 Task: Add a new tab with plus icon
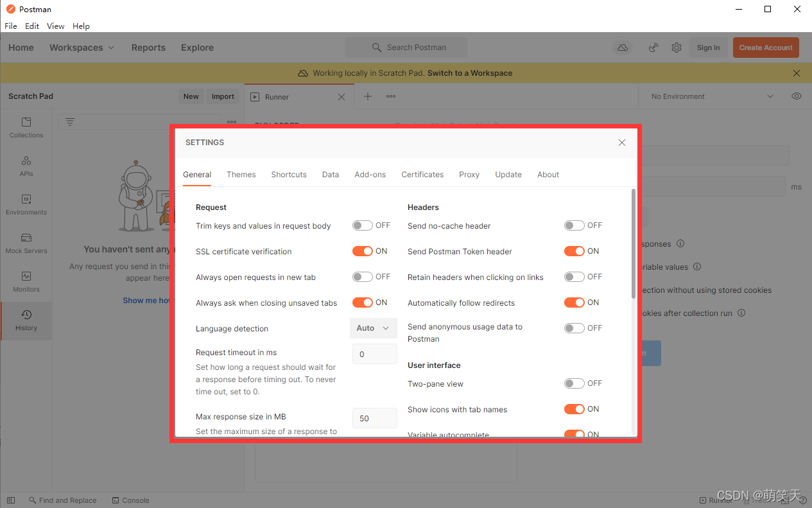(x=368, y=96)
